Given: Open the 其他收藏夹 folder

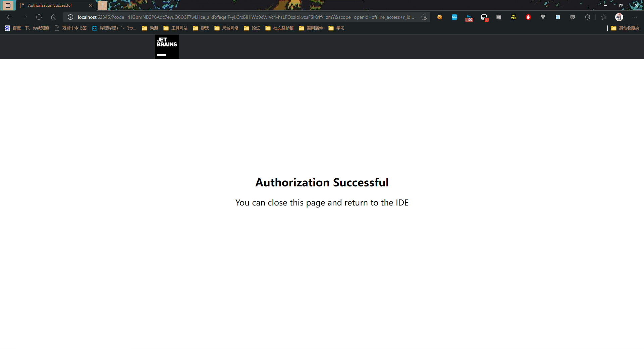Looking at the screenshot, I should 625,28.
